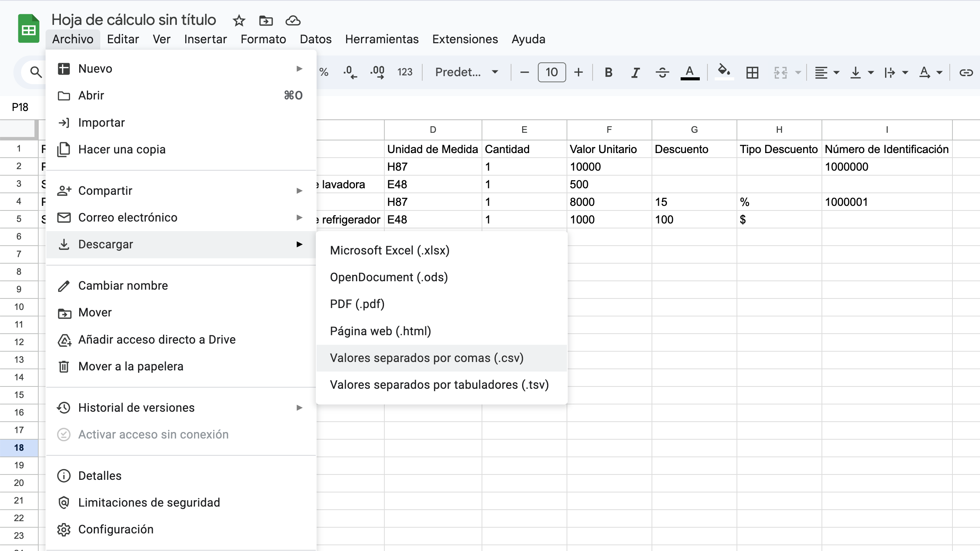Image resolution: width=980 pixels, height=551 pixels.
Task: Choose Microsoft Excel (.xlsx) download
Action: click(390, 250)
